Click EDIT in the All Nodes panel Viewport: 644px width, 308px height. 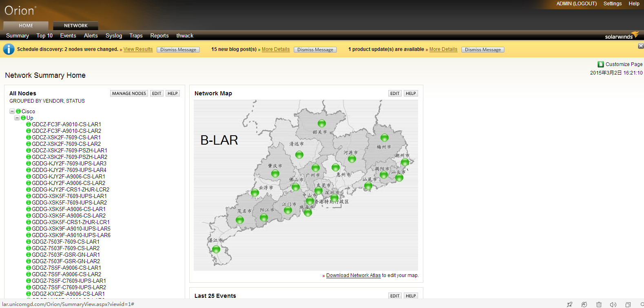[x=157, y=93]
